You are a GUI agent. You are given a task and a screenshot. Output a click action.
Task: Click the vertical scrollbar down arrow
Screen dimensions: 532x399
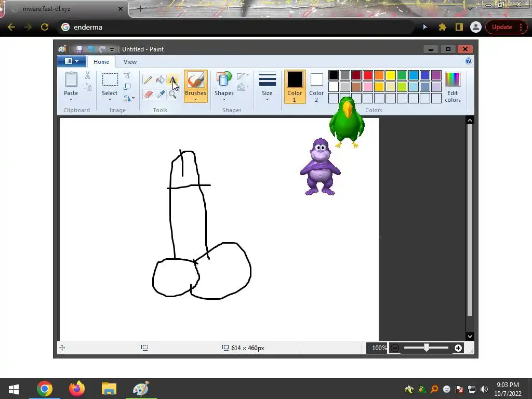[470, 336]
